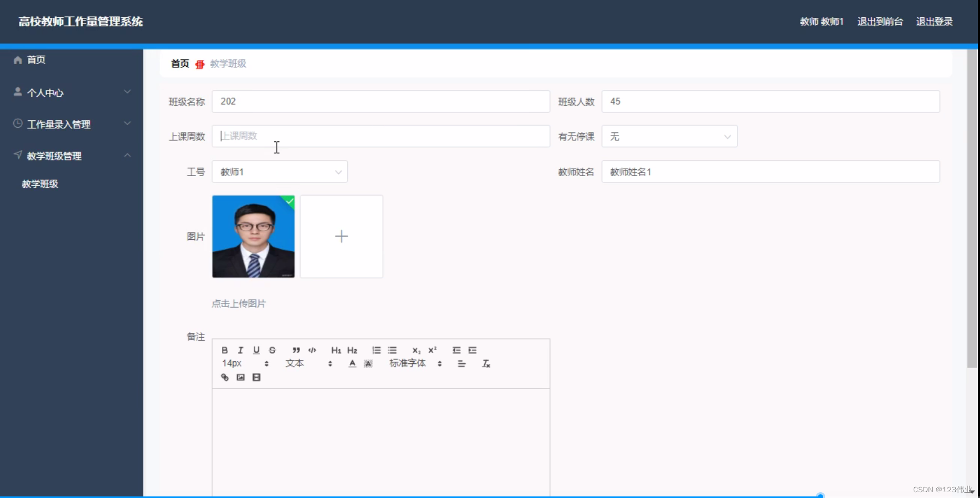This screenshot has width=980, height=498.
Task: Insert an image via the editor toolbar
Action: (x=241, y=377)
